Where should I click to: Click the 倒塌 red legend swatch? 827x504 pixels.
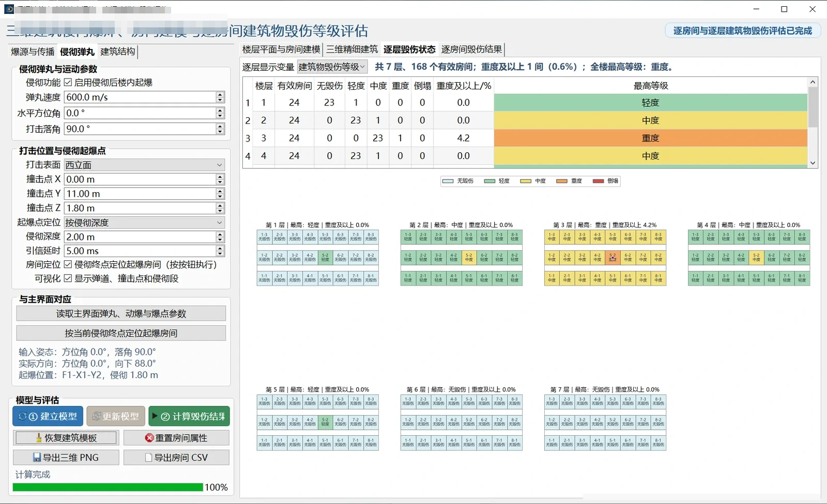pos(598,181)
